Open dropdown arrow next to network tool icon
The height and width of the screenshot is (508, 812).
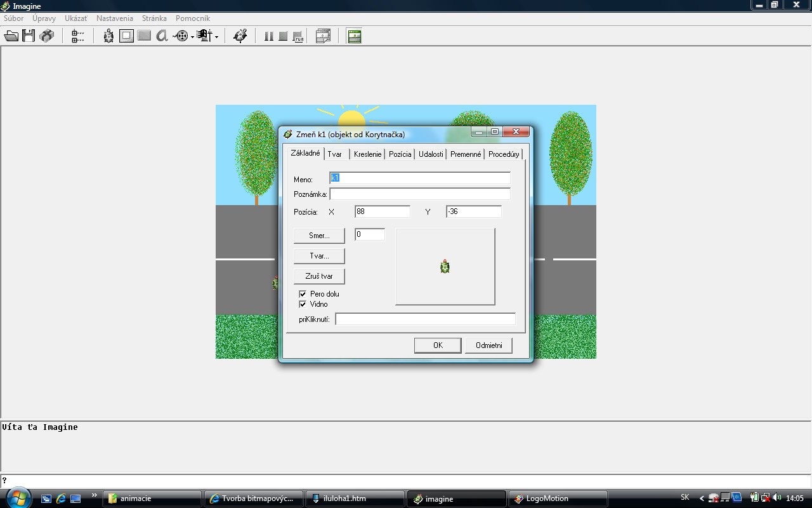216,37
